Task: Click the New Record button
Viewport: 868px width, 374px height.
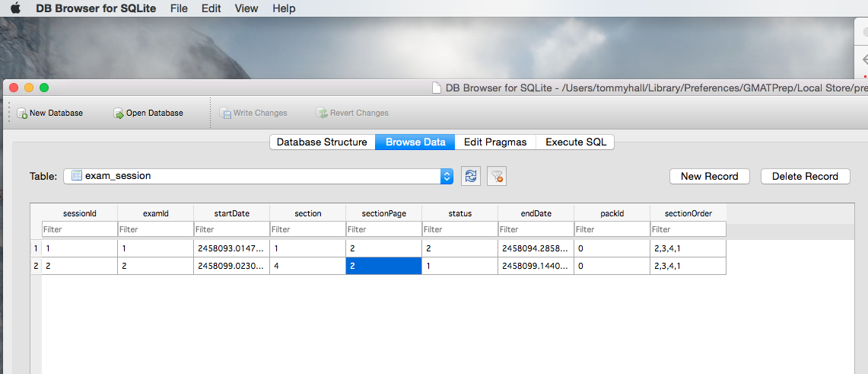Action: coord(709,176)
